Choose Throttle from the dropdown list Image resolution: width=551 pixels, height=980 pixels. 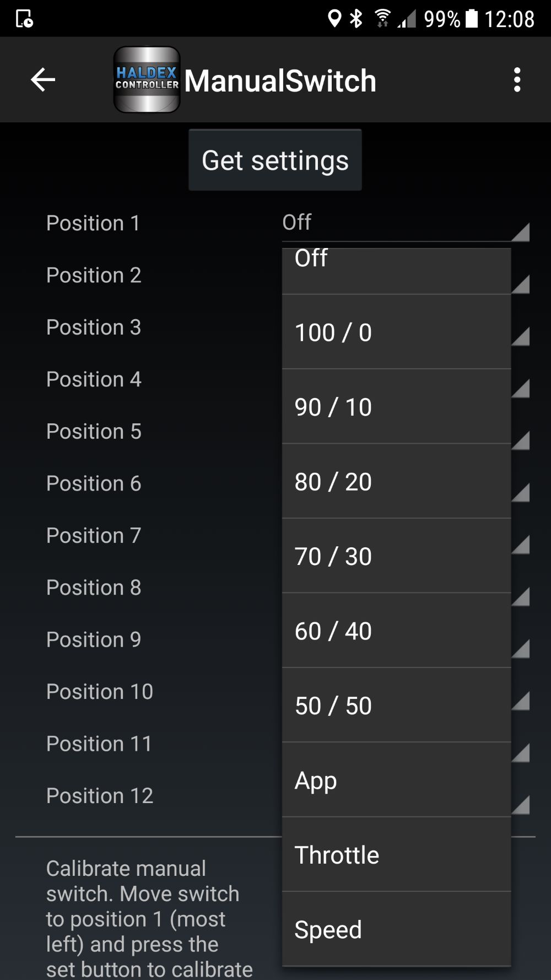(396, 855)
